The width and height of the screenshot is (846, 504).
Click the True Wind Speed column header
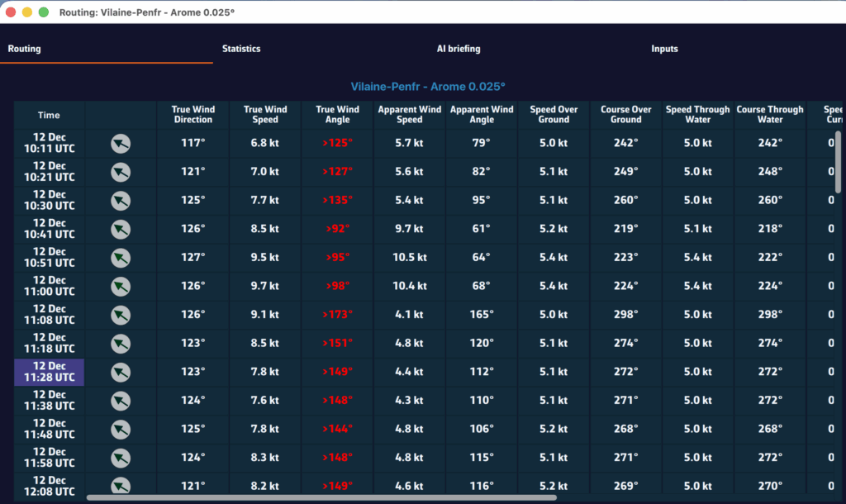point(265,115)
